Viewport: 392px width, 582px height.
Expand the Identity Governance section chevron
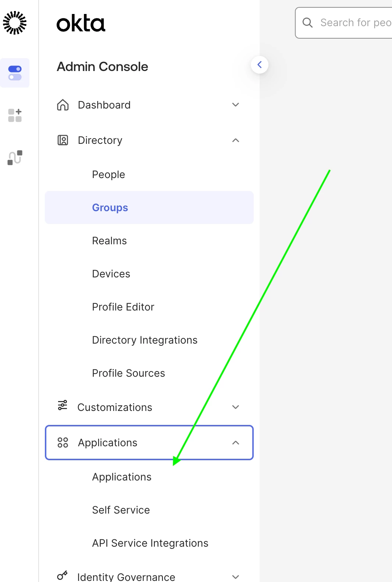[236, 577]
